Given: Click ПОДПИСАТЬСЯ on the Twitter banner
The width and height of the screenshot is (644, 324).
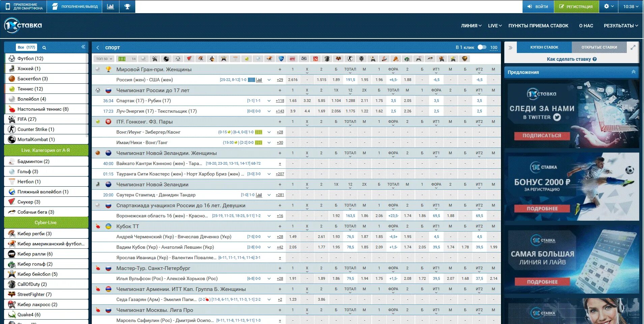Looking at the screenshot, I should click(x=542, y=136).
